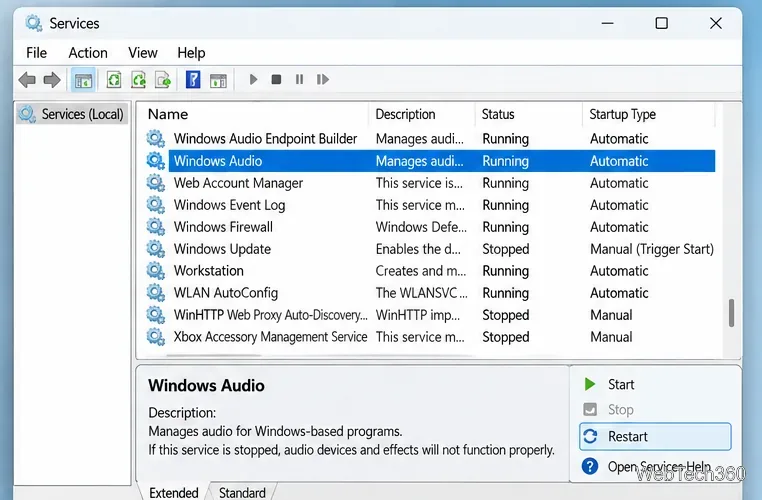
Task: Select the WinHTTP Web Proxy Auto-Discovery name
Action: tap(270, 315)
